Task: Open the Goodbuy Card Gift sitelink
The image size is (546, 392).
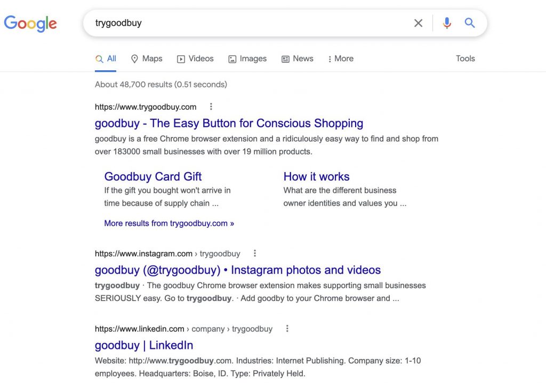Action: tap(153, 177)
